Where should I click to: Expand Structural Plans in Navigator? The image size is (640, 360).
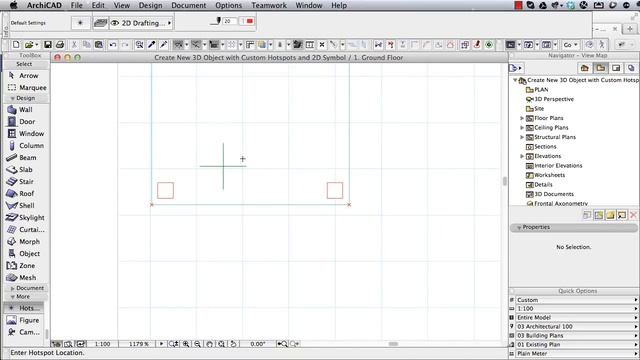(522, 137)
